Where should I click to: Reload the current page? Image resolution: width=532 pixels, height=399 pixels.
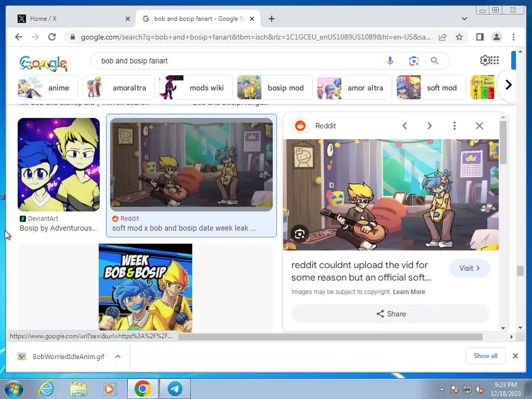tap(52, 37)
